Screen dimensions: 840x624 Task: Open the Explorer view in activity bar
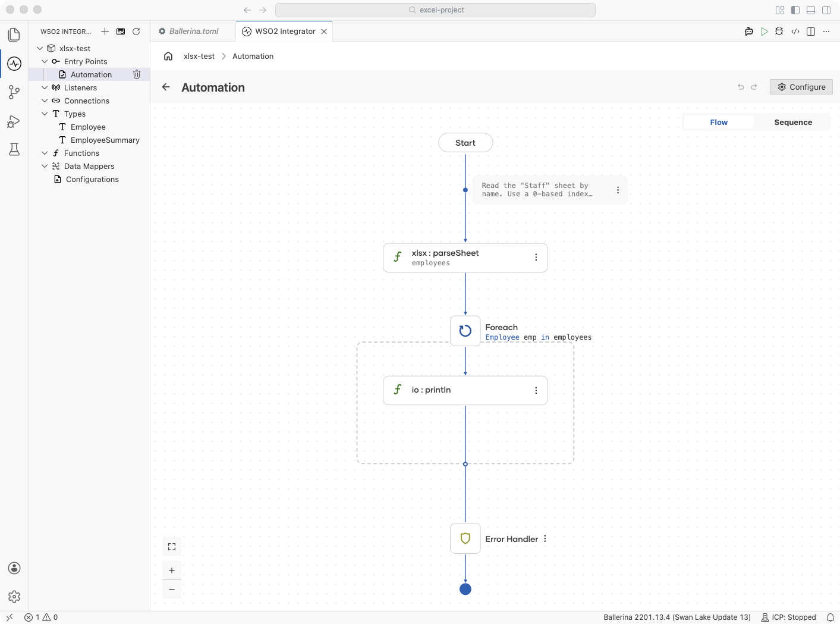[14, 35]
